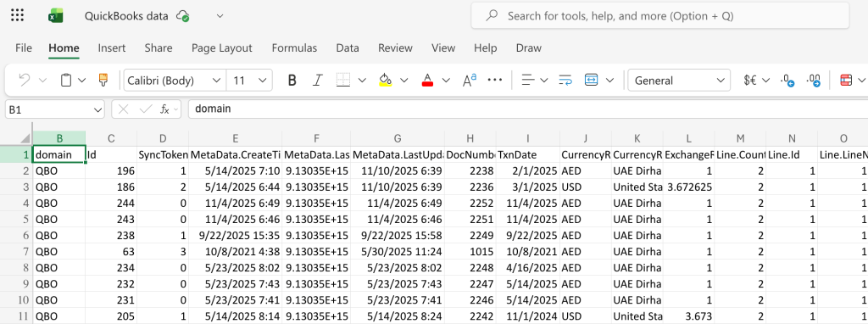Screen dimensions: 868x324
Task: Expand the Paste options arrow
Action: [82, 81]
